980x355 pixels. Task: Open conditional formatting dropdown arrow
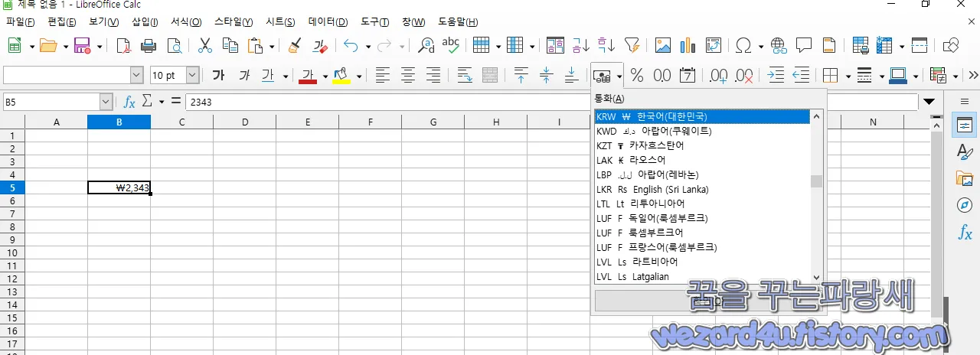[955, 75]
